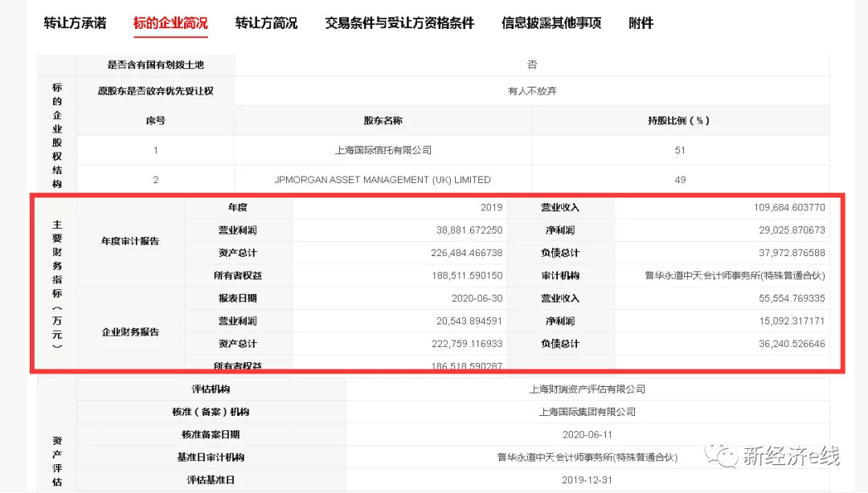Click the 有人不放弃 value
This screenshot has height=493, width=868.
click(532, 91)
